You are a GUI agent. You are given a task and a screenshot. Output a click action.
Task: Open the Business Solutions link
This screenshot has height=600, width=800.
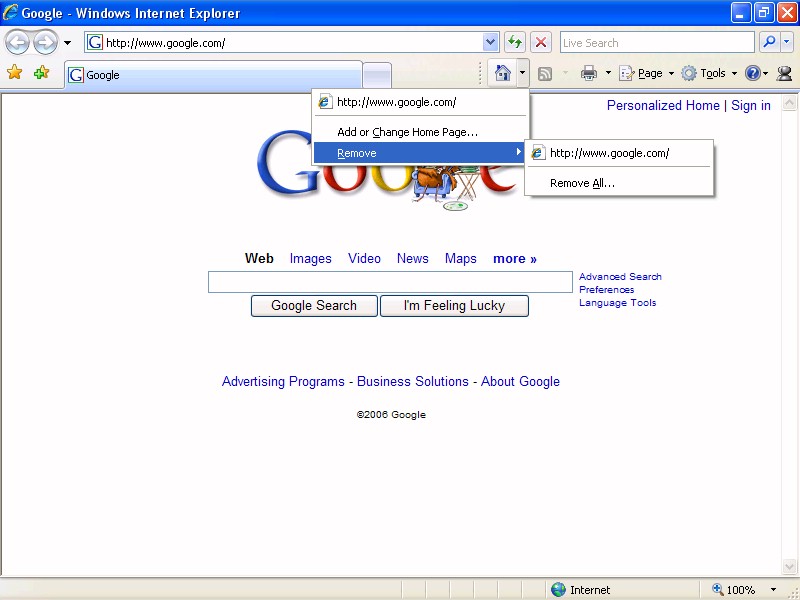pyautogui.click(x=412, y=382)
